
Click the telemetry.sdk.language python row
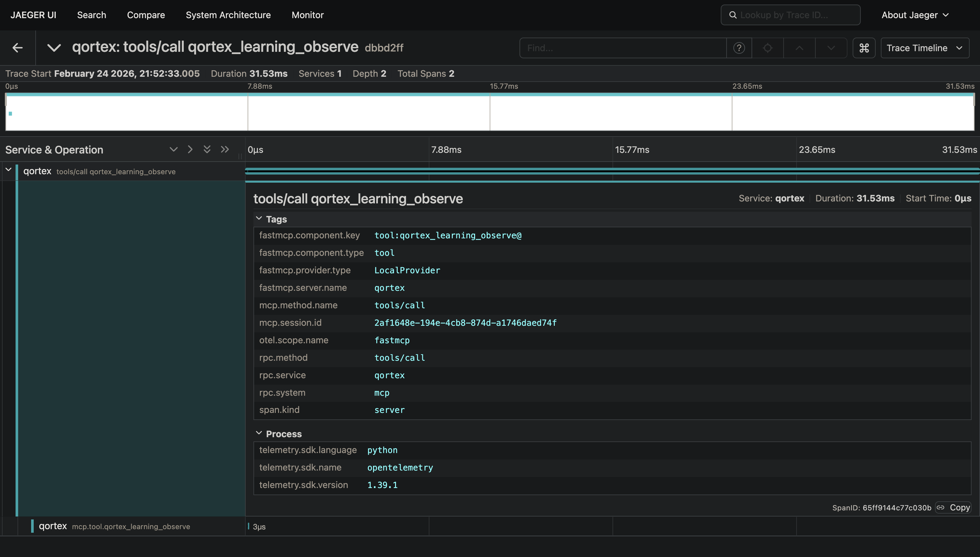tap(612, 450)
